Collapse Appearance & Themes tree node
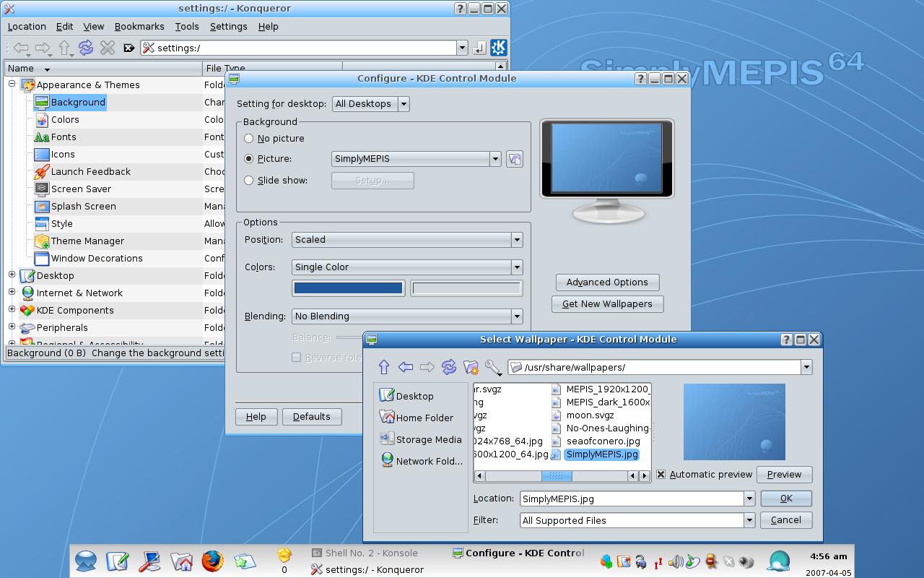924x578 pixels. tap(12, 85)
